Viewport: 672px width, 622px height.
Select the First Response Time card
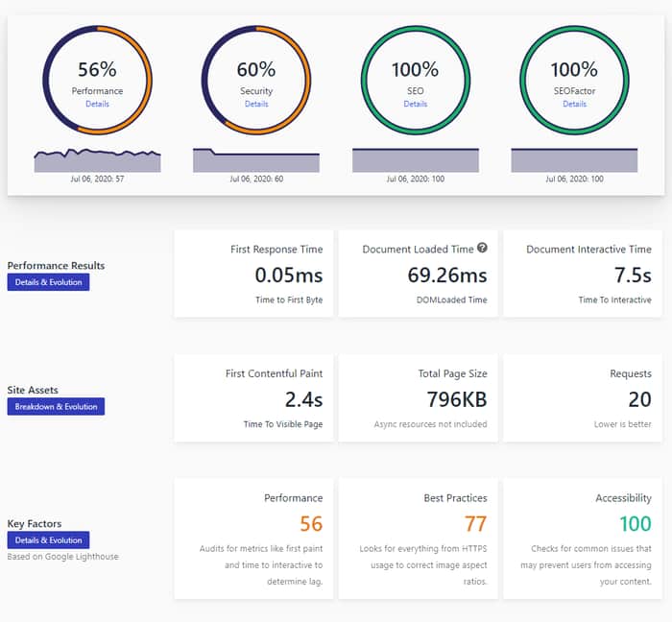253,274
